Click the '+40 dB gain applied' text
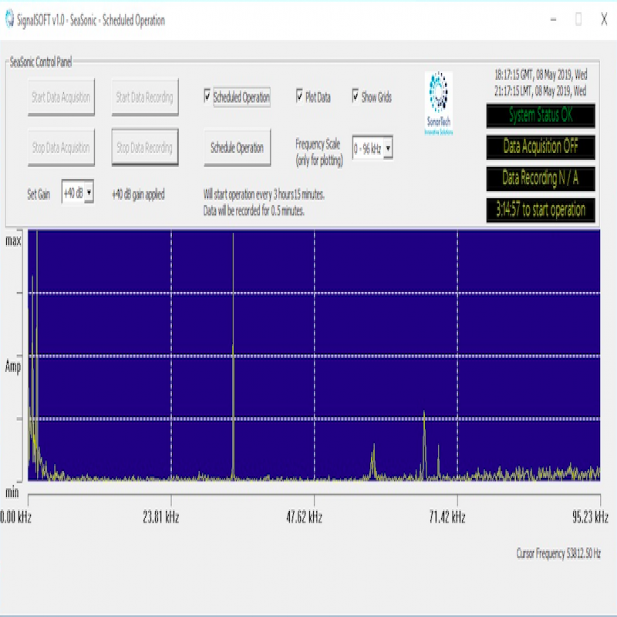 pyautogui.click(x=138, y=194)
